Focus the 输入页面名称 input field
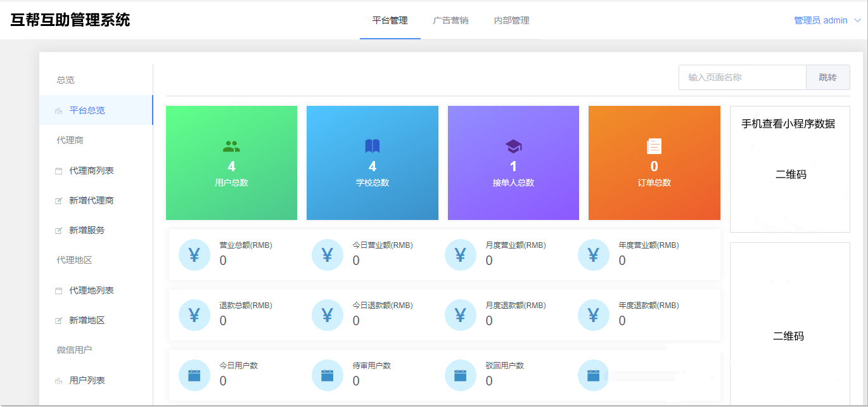The width and height of the screenshot is (868, 407). pos(742,77)
